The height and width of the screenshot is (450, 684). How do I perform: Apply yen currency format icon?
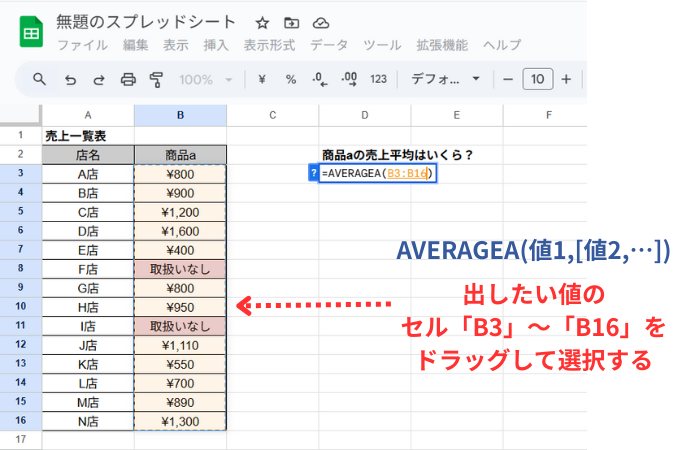pos(262,79)
